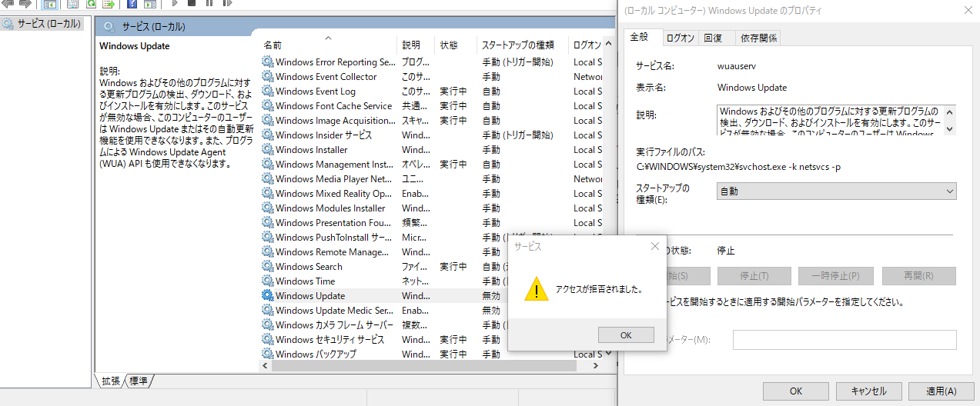Sort list by the 説明 column header
Screen dimensions: 980x406
point(416,45)
